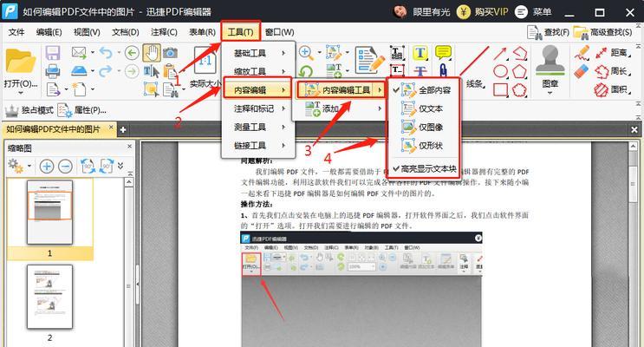Viewport: 644px width, 347px height.
Task: Rotate the view with the green circular arrow
Action: [x=306, y=71]
